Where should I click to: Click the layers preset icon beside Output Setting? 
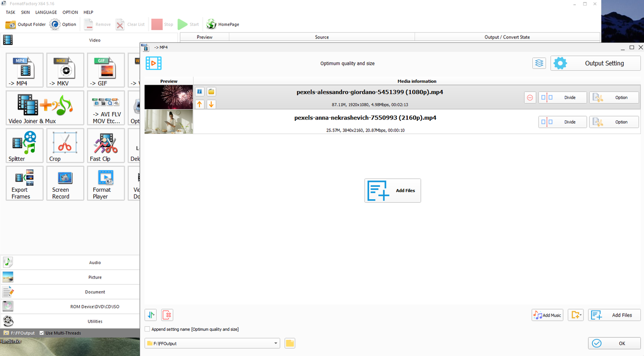pos(539,63)
